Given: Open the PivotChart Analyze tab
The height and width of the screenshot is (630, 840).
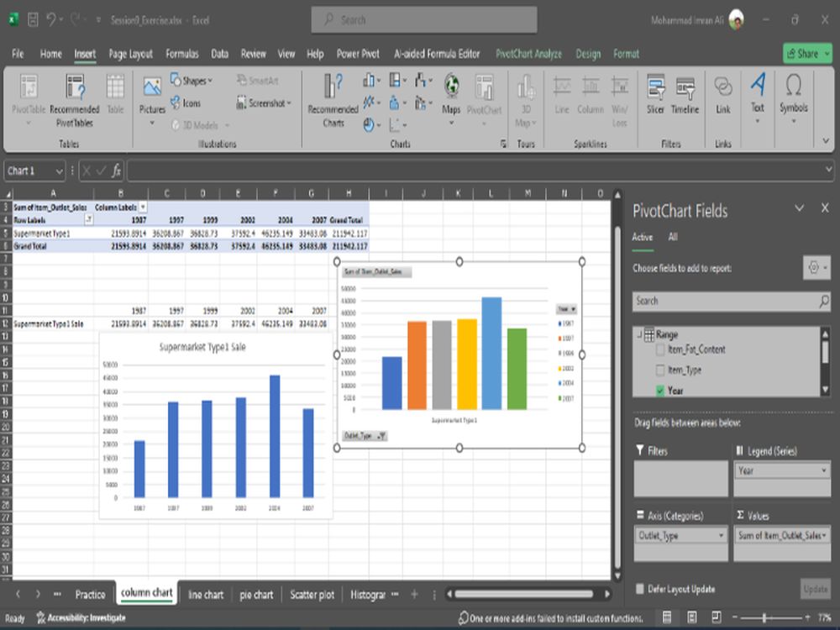Looking at the screenshot, I should [x=528, y=54].
